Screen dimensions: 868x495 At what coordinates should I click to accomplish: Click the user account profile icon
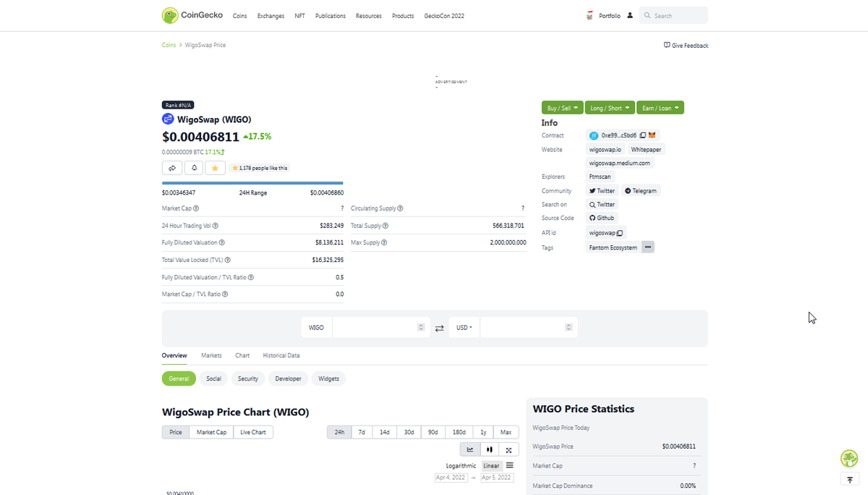(630, 15)
